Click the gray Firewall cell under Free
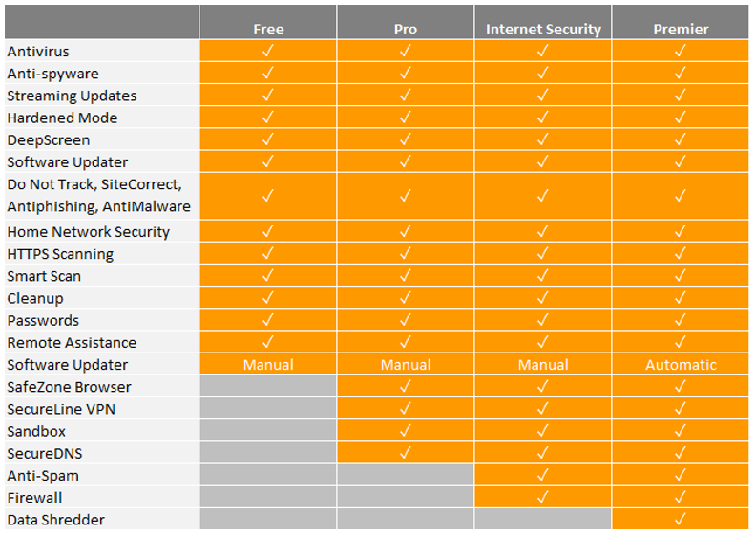 point(268,497)
